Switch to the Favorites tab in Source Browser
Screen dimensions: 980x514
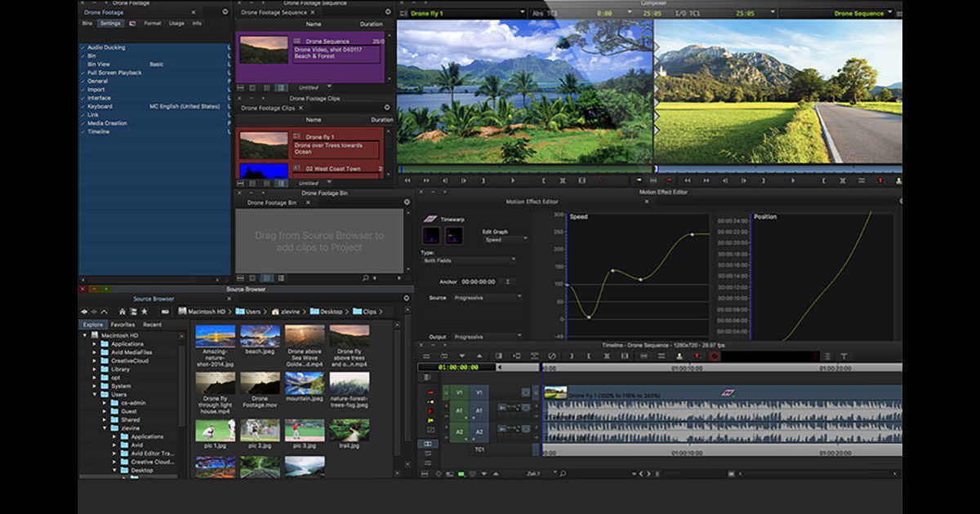coord(122,325)
